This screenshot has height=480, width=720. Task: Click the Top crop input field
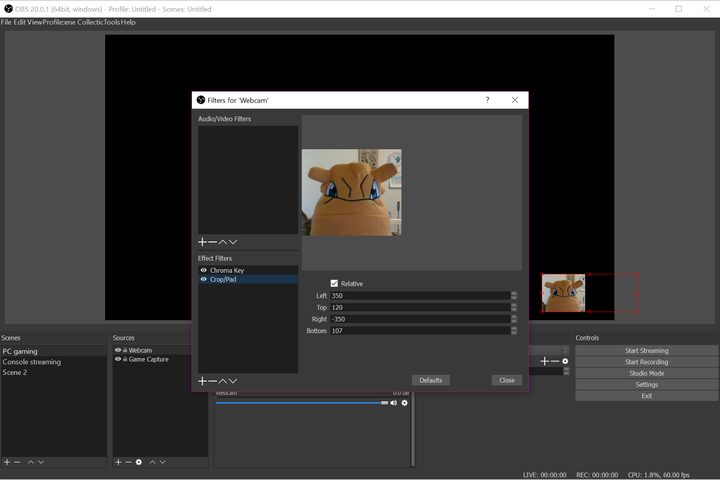coord(420,307)
